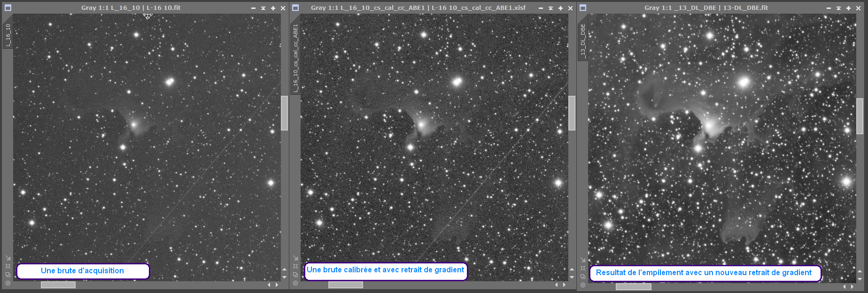Maximize the 13-DL_DBE.fit window
This screenshot has height=293, width=868.
[848, 8]
